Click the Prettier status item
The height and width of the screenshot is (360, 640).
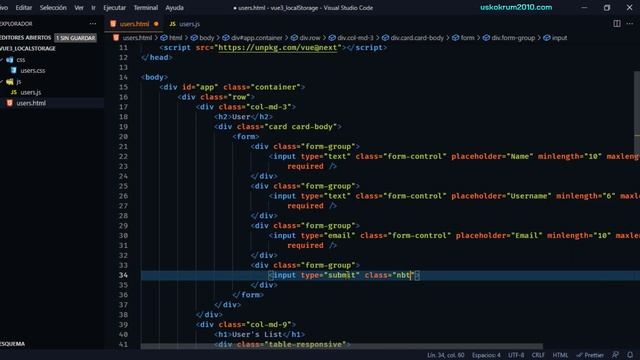(x=590, y=355)
